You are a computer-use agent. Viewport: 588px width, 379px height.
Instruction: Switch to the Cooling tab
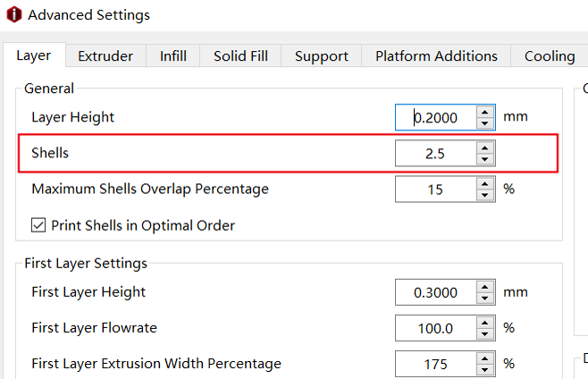pos(550,56)
